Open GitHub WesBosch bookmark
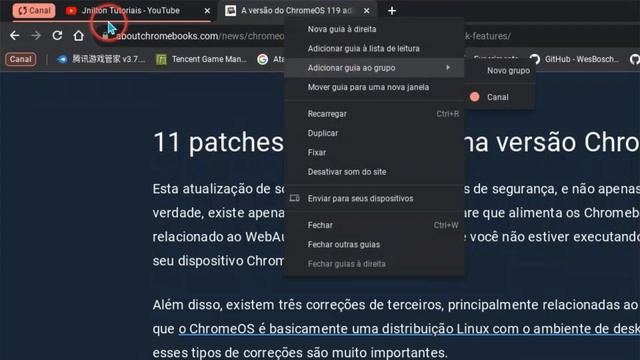 pos(574,60)
